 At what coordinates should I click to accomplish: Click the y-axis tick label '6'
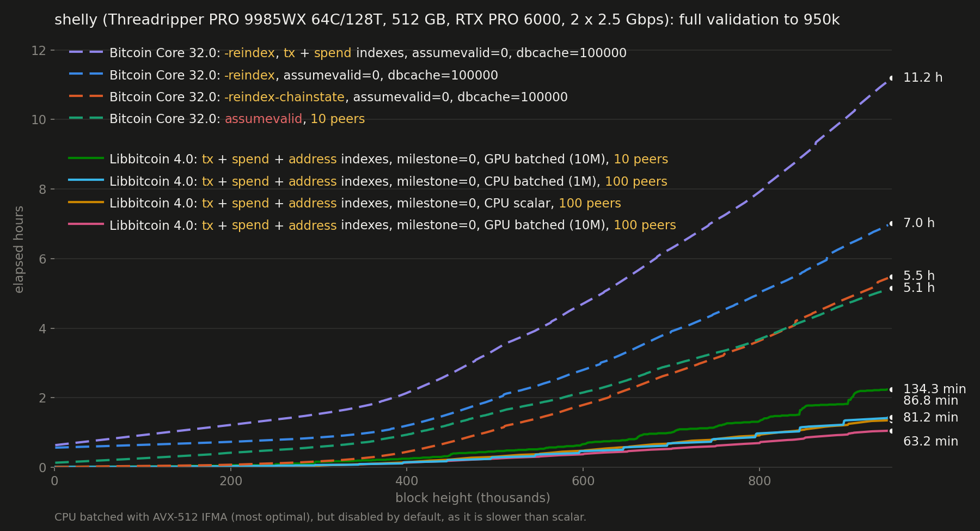42,259
